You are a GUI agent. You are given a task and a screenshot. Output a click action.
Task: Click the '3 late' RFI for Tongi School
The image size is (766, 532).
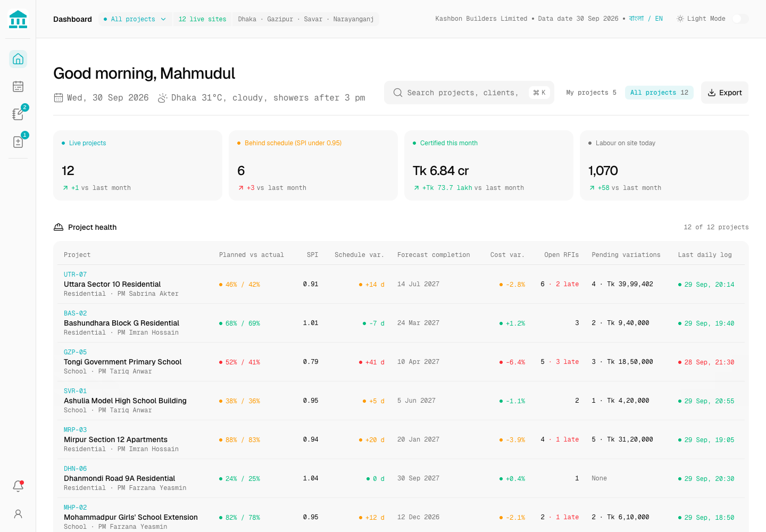(x=567, y=362)
